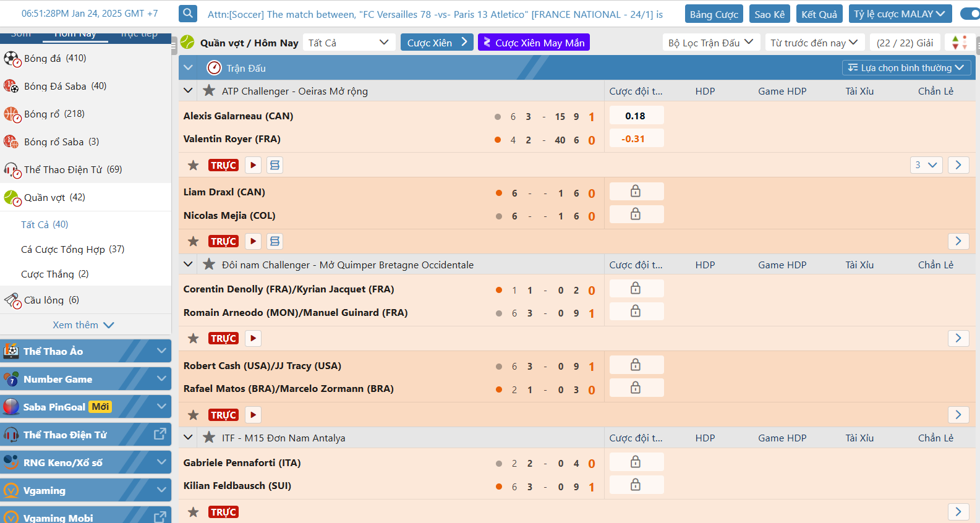This screenshot has height=523, width=980.
Task: Open Lựa chọn bình thường dropdown
Action: 906,67
